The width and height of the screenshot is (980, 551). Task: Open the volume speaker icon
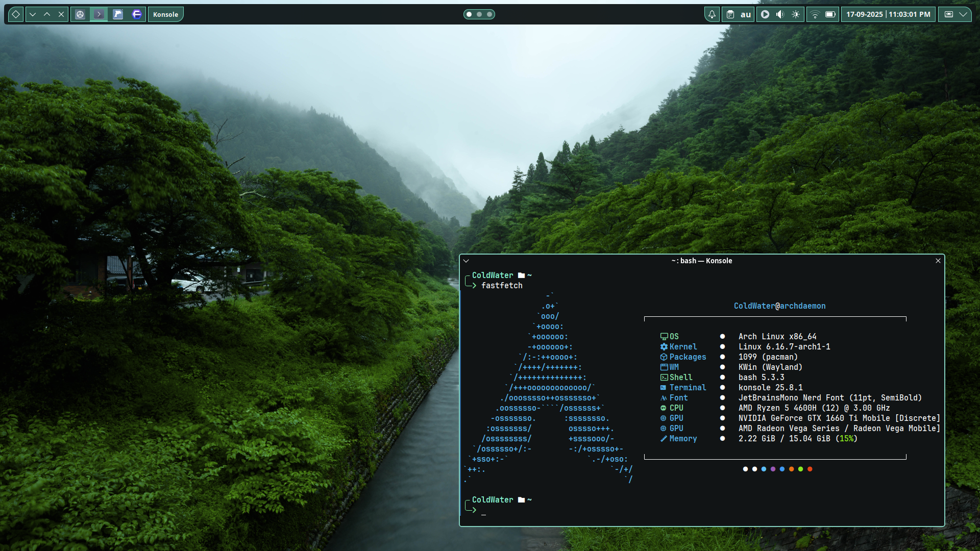click(780, 14)
